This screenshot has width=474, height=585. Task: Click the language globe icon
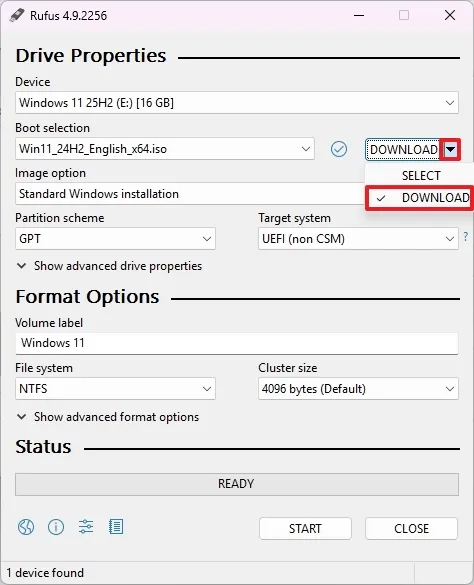point(26,527)
